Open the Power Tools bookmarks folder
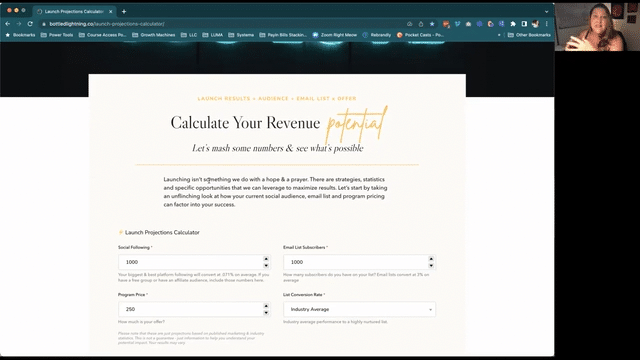Image resolution: width=640 pixels, height=360 pixels. pyautogui.click(x=57, y=35)
